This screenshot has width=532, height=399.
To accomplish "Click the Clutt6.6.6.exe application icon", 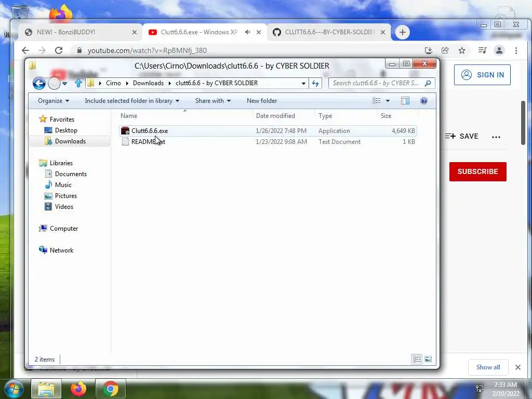I will click(125, 131).
